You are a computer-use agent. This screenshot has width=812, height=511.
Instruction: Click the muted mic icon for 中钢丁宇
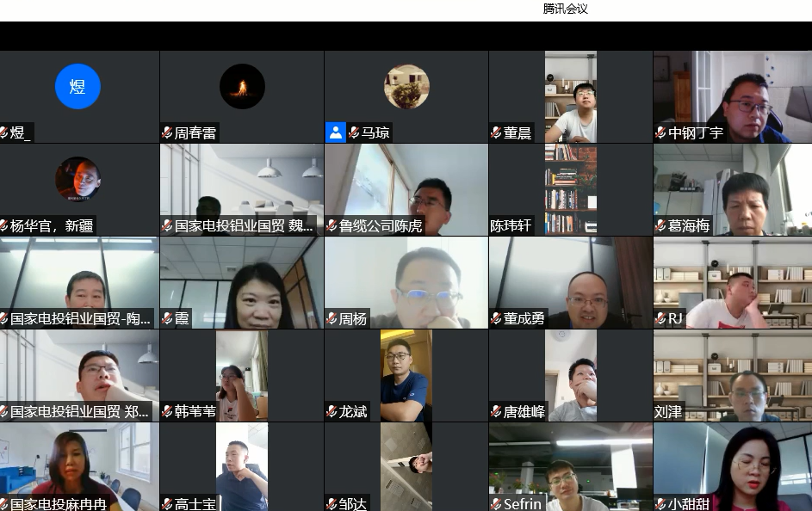660,132
